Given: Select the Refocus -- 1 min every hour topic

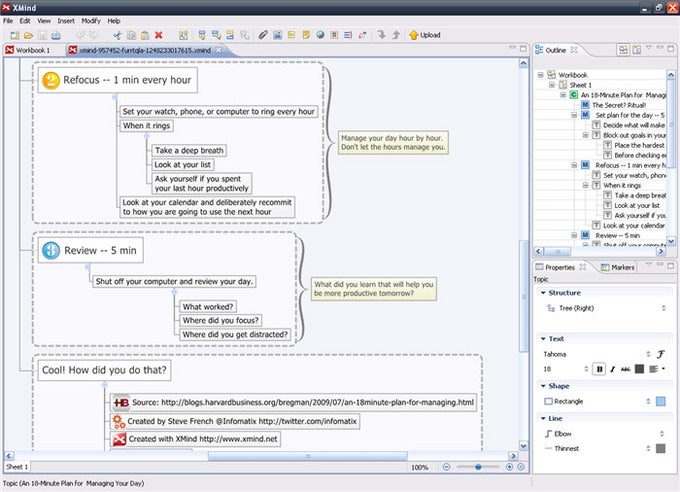Looking at the screenshot, I should pyautogui.click(x=118, y=80).
